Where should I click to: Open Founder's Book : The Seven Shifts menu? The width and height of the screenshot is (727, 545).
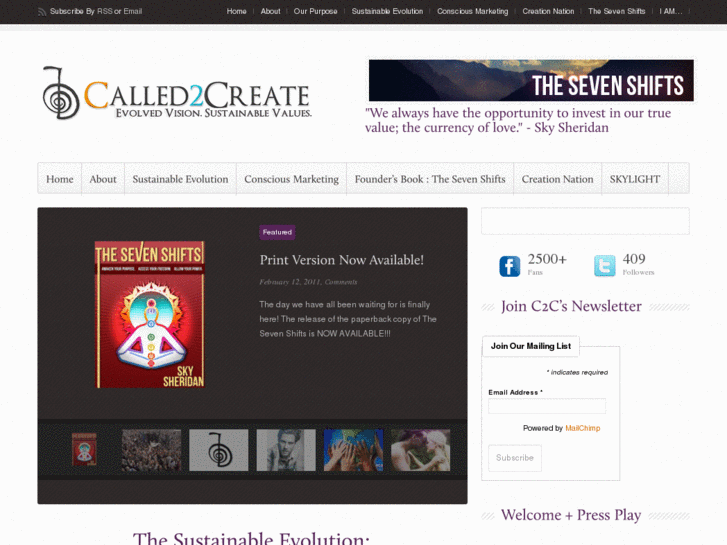click(430, 179)
